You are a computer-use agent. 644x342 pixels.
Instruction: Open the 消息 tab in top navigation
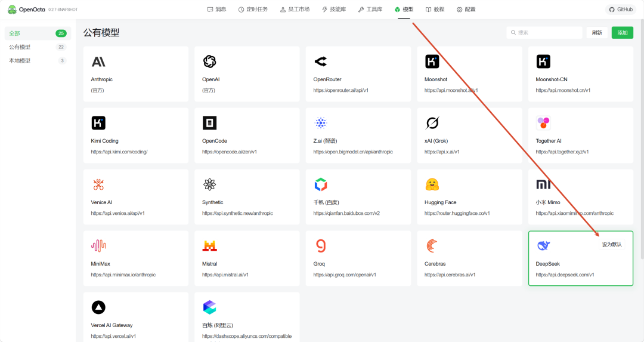(217, 10)
